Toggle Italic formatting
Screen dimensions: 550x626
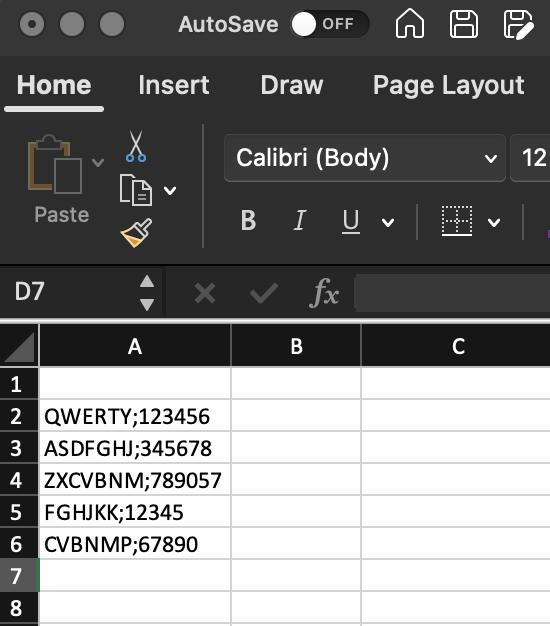tap(300, 220)
